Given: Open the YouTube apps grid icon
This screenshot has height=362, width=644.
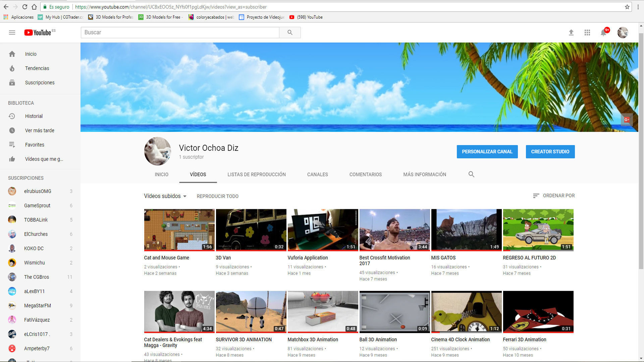Looking at the screenshot, I should tap(587, 33).
